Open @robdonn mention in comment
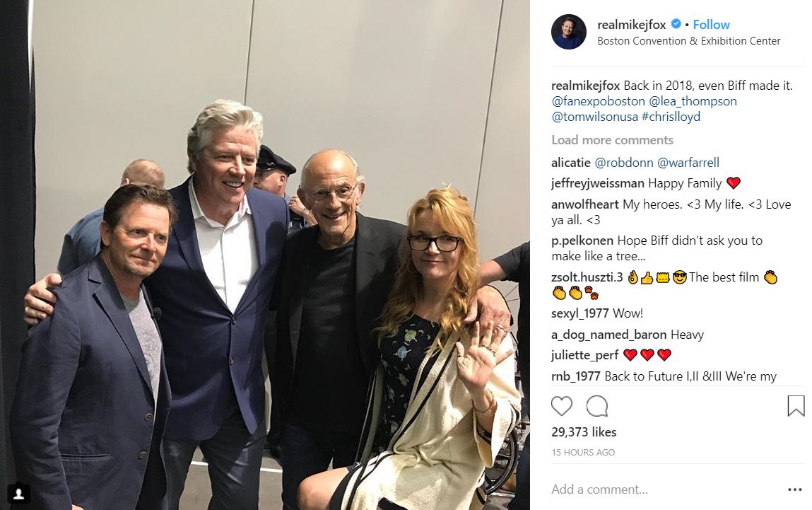Screen dimensions: 812x510 point(624,163)
